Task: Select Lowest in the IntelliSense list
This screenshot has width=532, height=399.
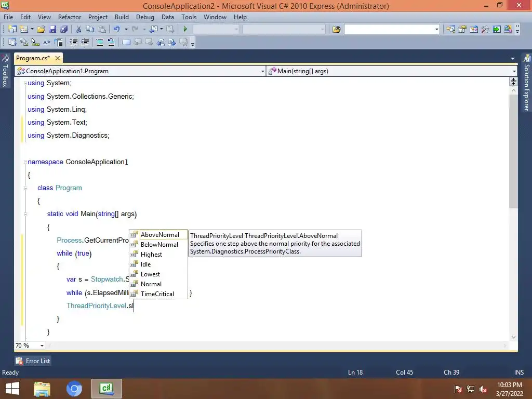Action: pos(158,274)
